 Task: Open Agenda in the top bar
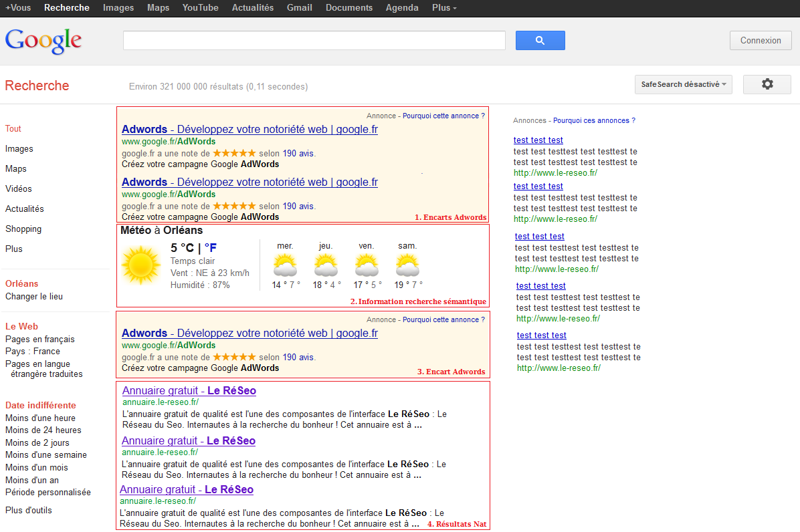click(x=402, y=7)
